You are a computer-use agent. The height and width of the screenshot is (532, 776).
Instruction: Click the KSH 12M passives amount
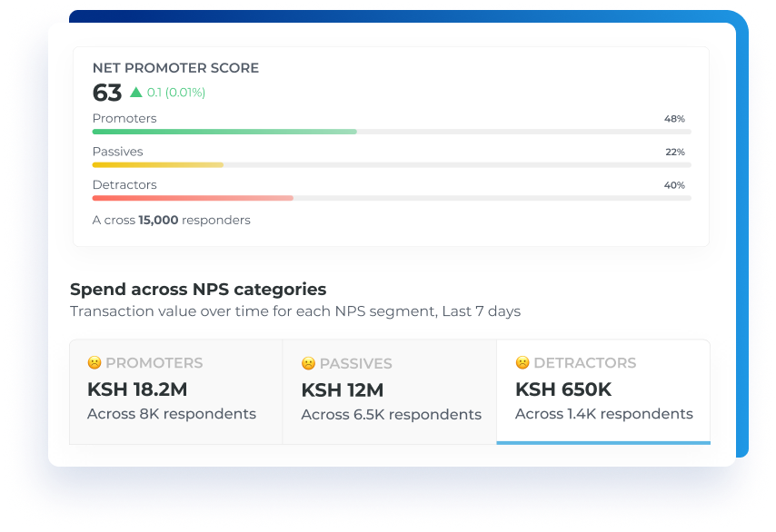pos(343,390)
